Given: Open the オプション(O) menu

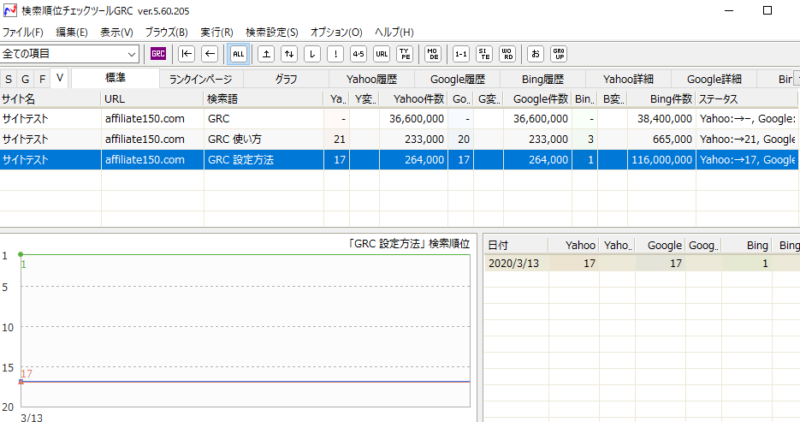Looking at the screenshot, I should point(336,32).
